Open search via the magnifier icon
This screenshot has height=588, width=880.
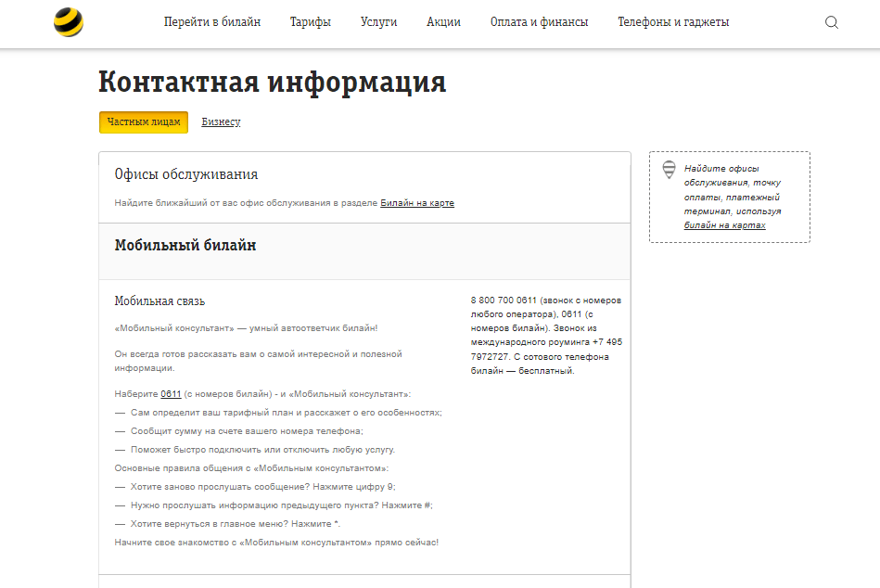tap(831, 22)
